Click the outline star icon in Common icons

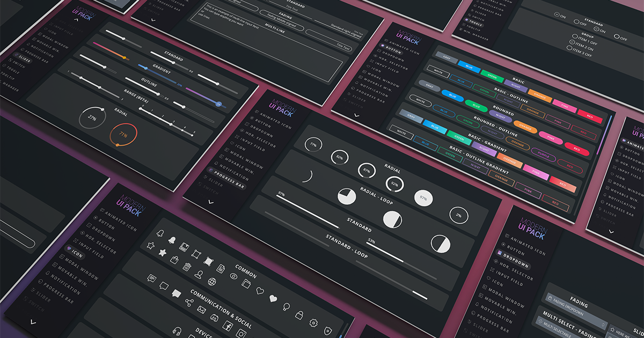[x=151, y=245]
